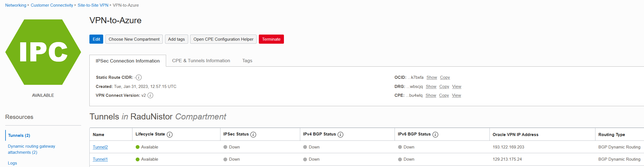The width and height of the screenshot is (644, 167).
Task: Click IPSec Status column info icon
Action: [x=253, y=134]
